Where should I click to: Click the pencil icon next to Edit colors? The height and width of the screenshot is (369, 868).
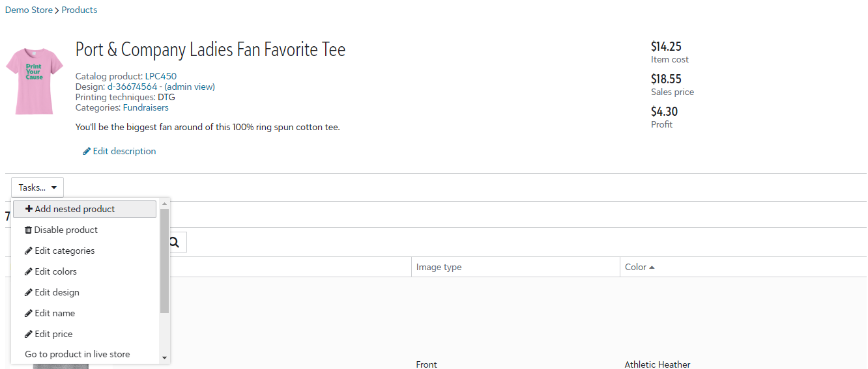(x=29, y=271)
